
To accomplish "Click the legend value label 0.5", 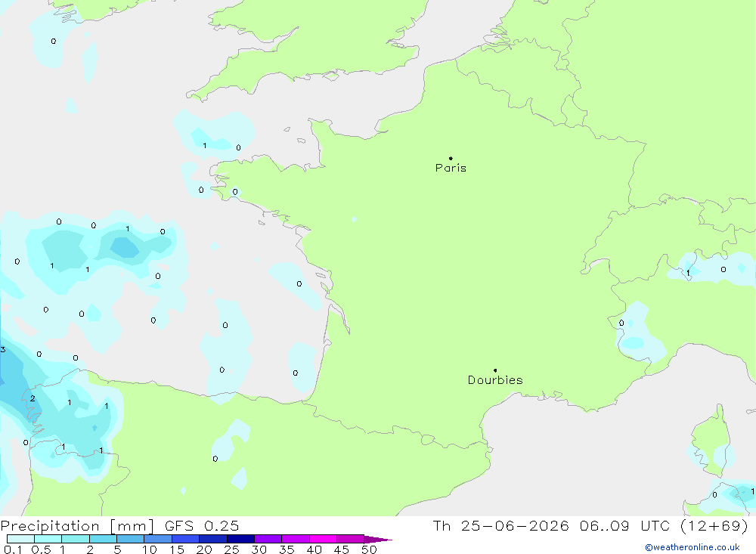I will 41,549.
